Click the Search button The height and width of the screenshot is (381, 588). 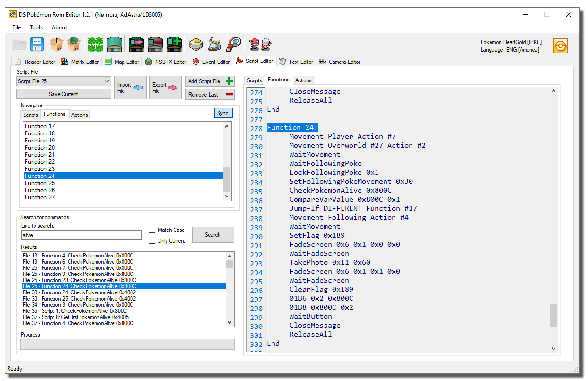[x=213, y=235]
